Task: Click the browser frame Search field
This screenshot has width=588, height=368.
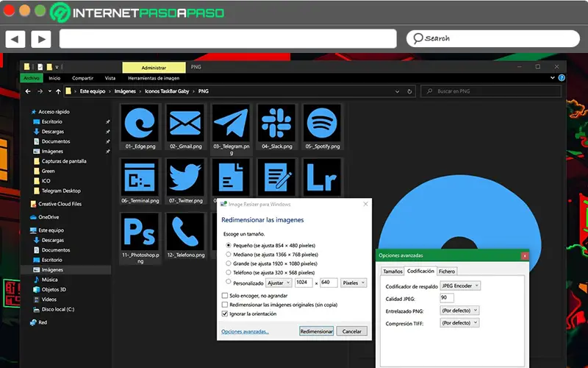Action: (x=492, y=38)
